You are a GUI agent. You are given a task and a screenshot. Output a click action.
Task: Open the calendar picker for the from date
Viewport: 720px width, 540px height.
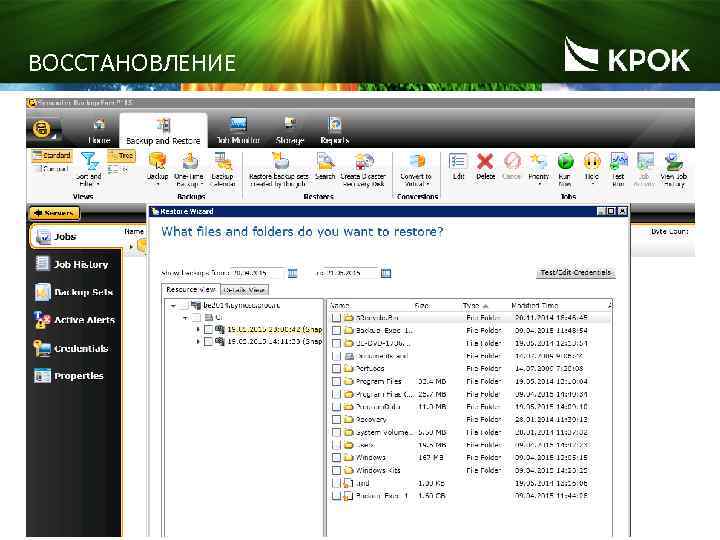click(292, 274)
